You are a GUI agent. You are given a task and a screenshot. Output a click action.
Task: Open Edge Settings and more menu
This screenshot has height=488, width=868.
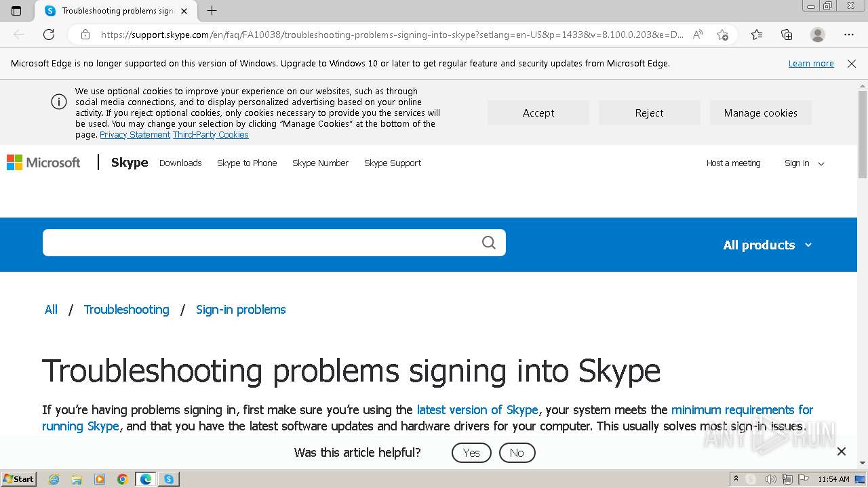click(849, 35)
